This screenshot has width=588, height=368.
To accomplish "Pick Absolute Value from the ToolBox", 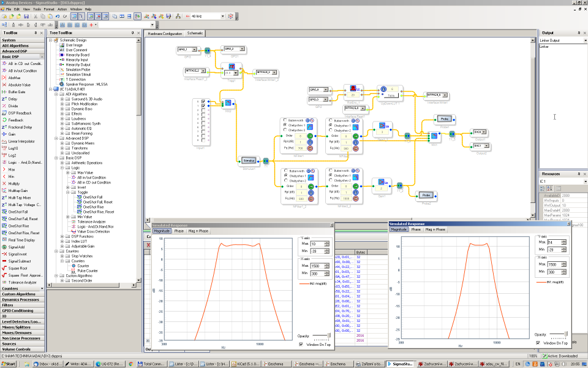I will coord(19,85).
